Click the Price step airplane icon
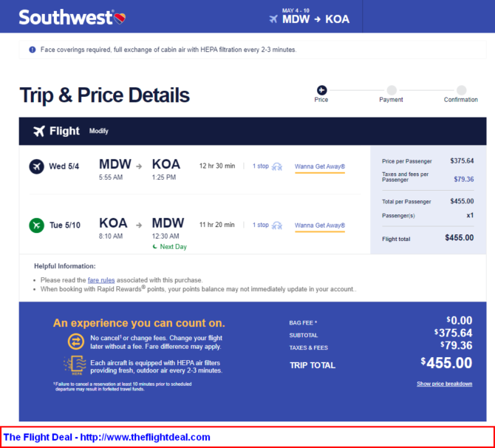The width and height of the screenshot is (495, 448). [321, 90]
